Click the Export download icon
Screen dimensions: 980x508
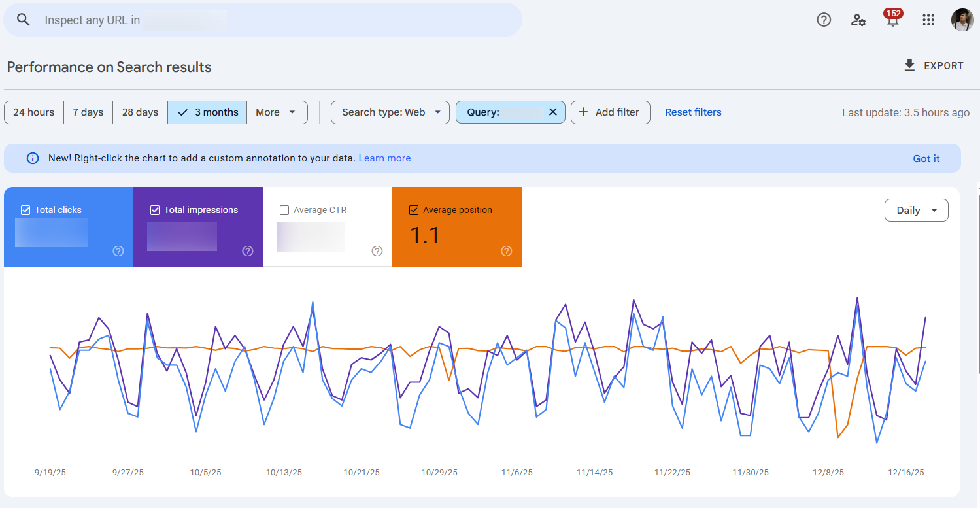(x=909, y=65)
